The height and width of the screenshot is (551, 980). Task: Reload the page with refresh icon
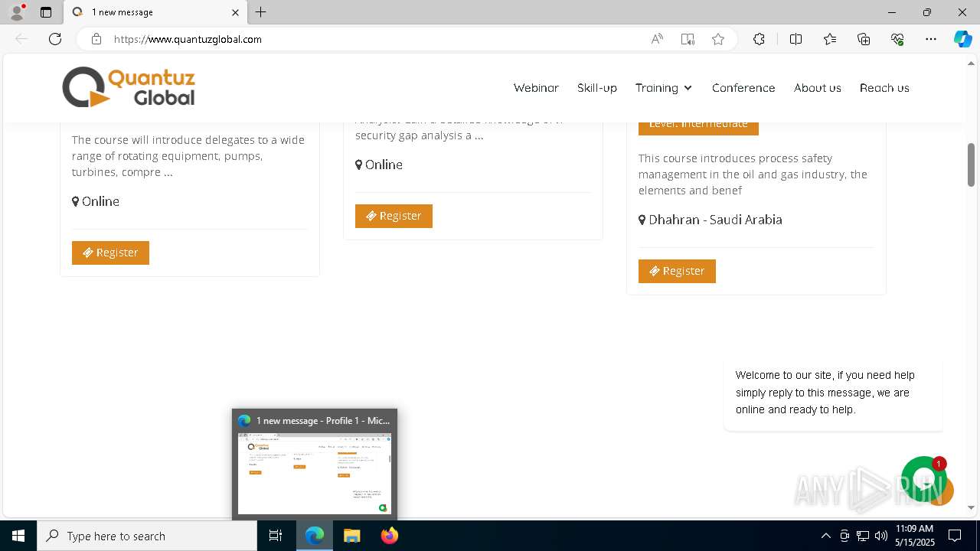click(x=55, y=39)
